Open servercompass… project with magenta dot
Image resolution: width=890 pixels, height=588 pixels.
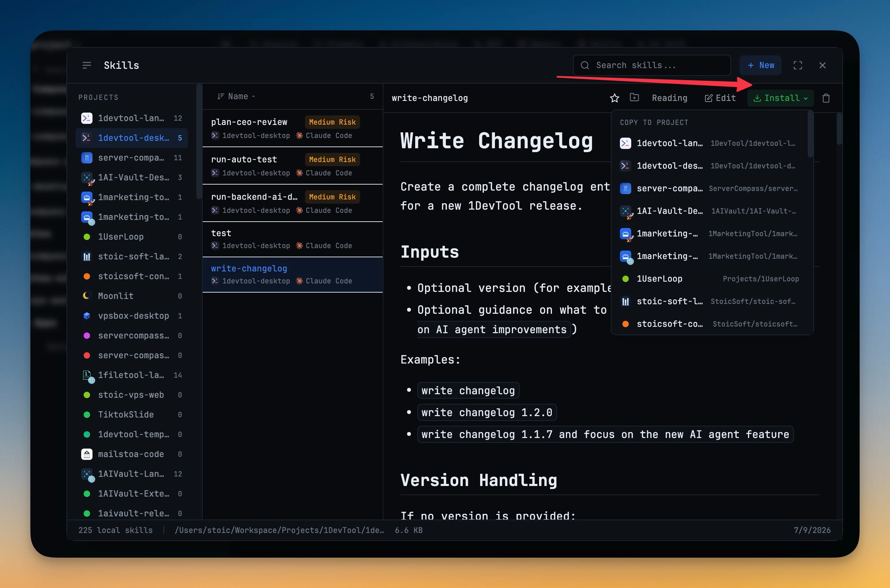tap(132, 336)
